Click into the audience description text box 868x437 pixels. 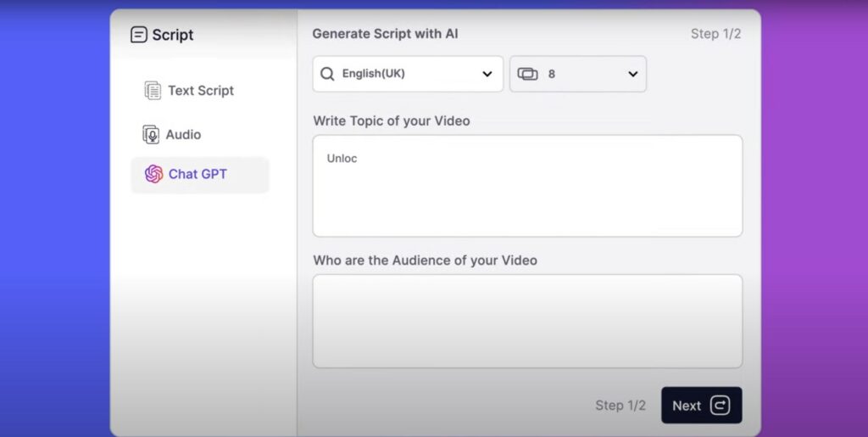(x=527, y=322)
